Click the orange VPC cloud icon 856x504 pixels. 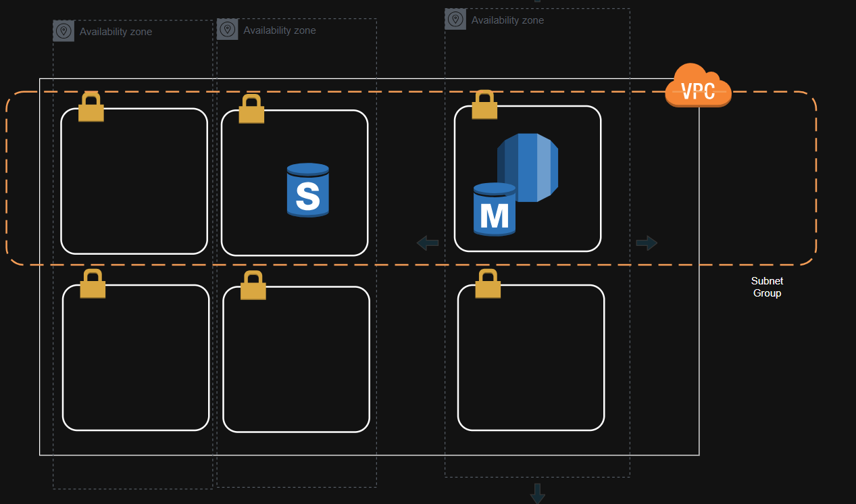click(698, 86)
